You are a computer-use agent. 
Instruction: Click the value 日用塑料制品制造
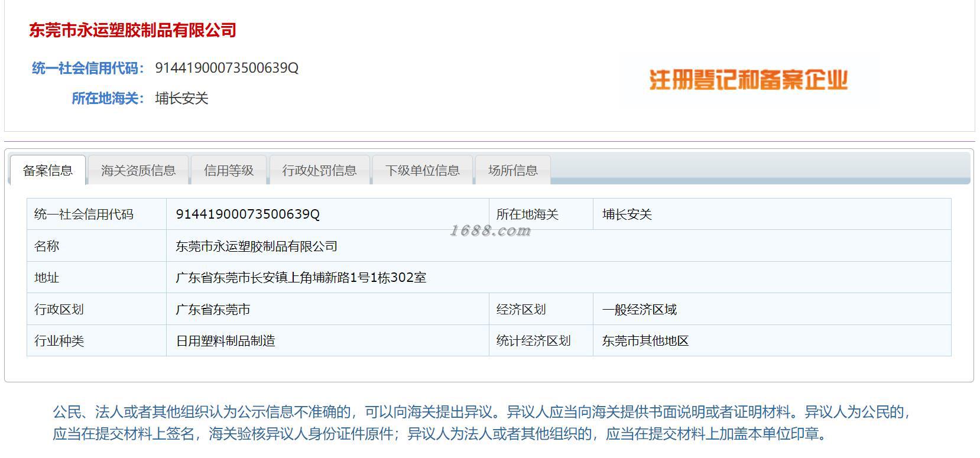click(x=225, y=340)
